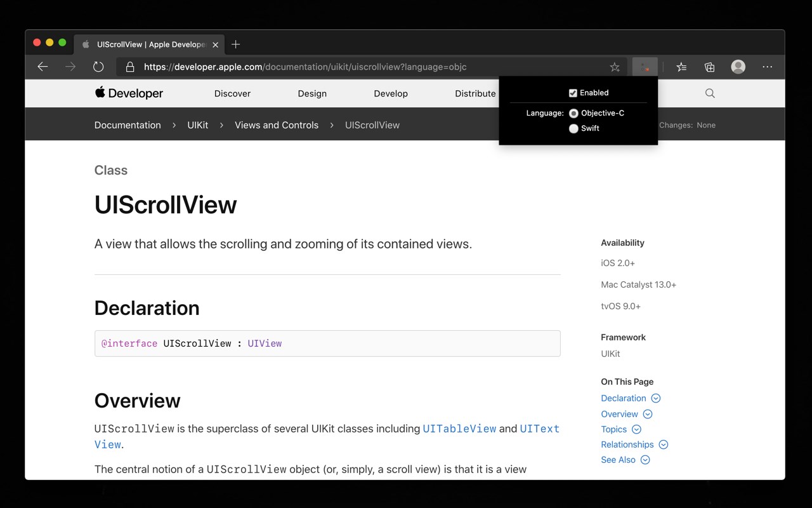812x508 pixels.
Task: Expand the Relationships section chevron
Action: 664,444
